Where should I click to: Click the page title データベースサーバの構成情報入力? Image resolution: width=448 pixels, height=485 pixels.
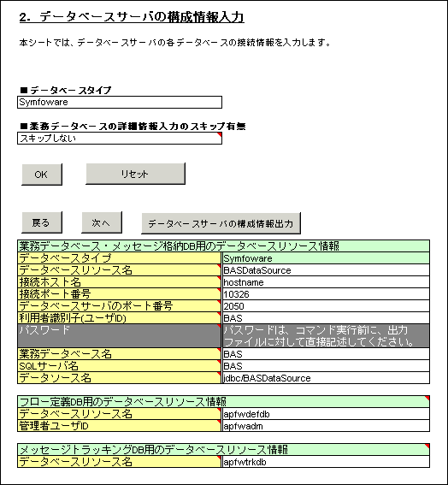132,17
